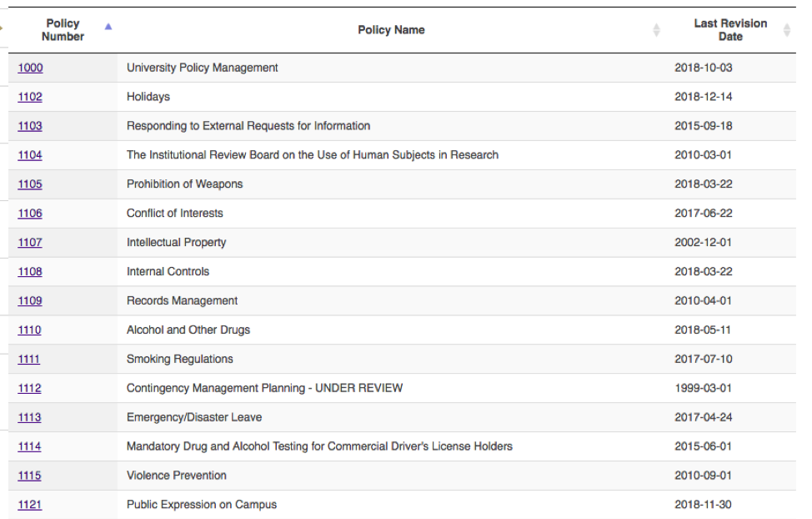Viewport: 812px width, 519px height.
Task: Open policy 1115 Violence Prevention link
Action: click(29, 476)
